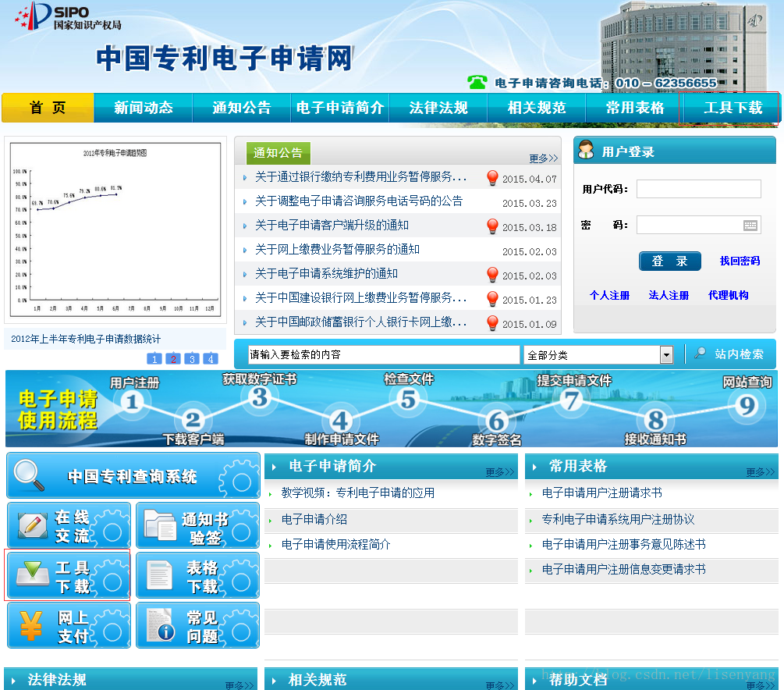Image resolution: width=784 pixels, height=690 pixels.
Task: Click step 7 提交申请文件 circle
Action: pos(571,400)
